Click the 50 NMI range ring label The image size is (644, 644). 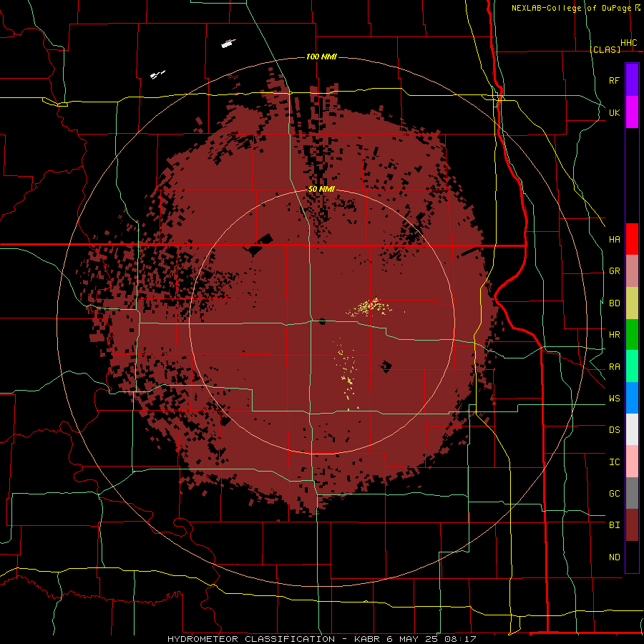coord(321,189)
